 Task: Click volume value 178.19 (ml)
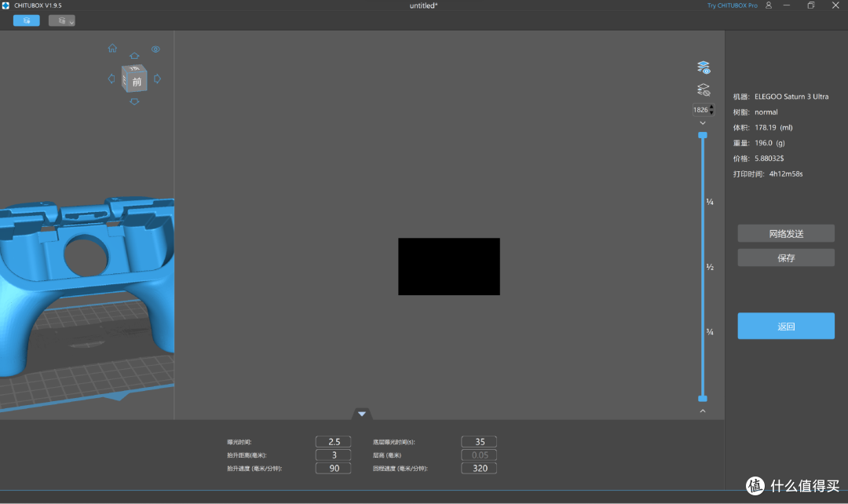point(773,128)
